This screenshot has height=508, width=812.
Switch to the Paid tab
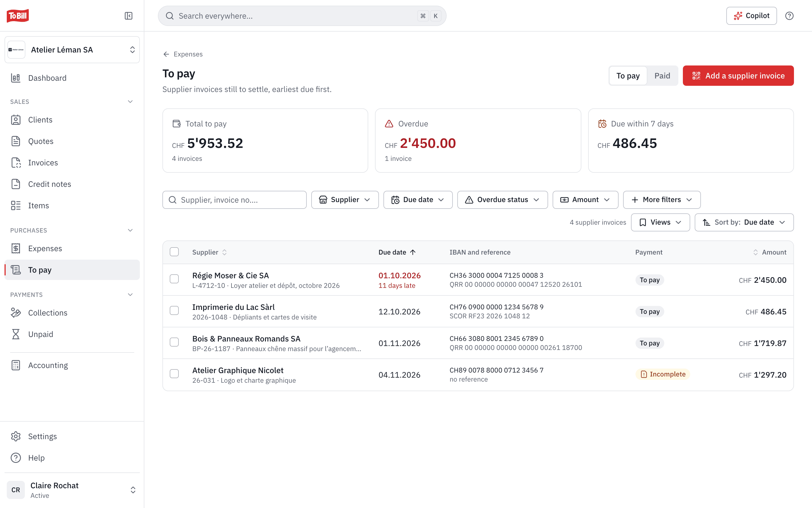662,76
